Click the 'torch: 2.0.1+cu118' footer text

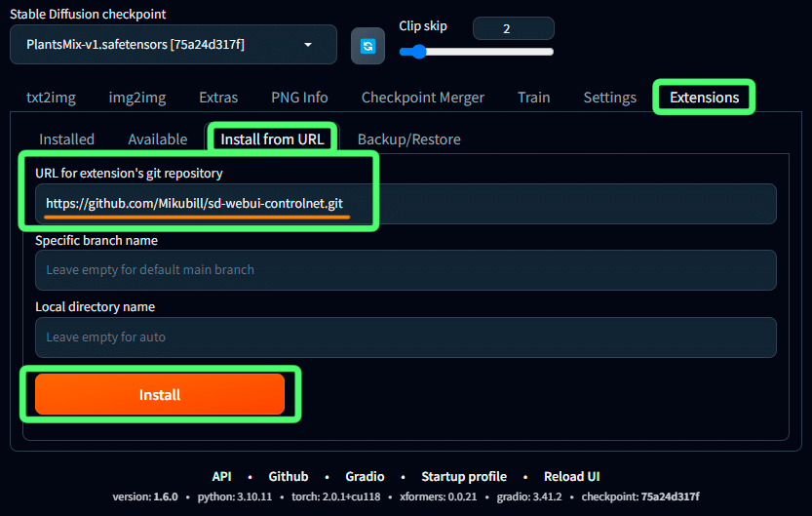coord(335,496)
